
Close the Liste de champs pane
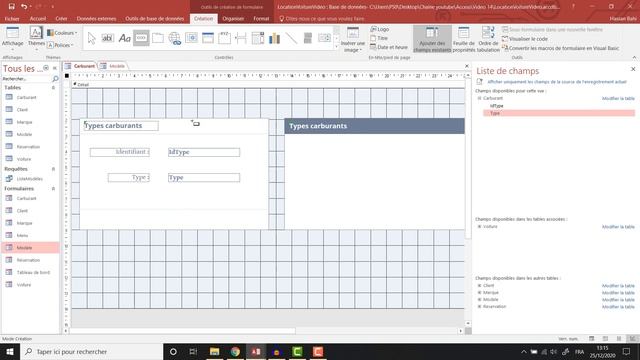click(633, 69)
